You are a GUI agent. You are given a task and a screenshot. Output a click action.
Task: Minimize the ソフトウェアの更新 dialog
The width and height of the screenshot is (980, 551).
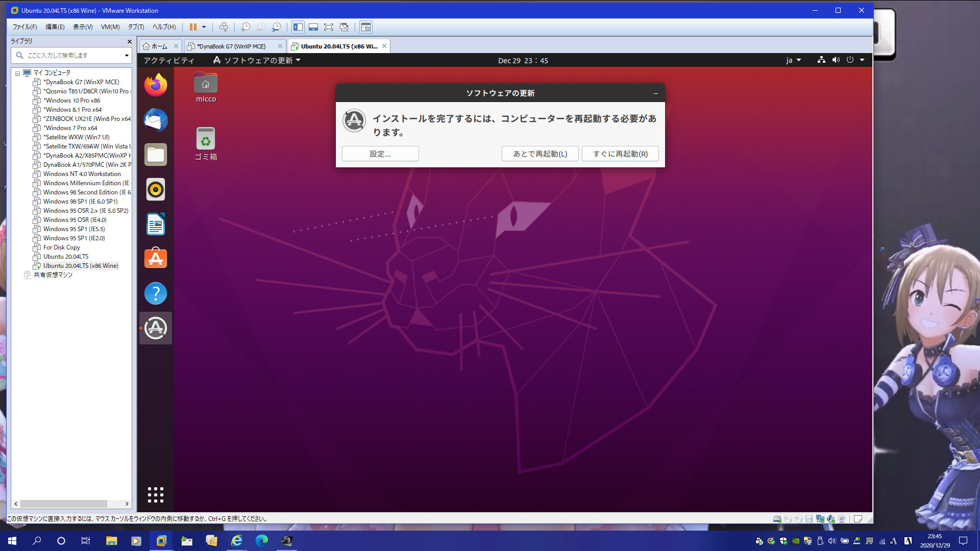click(656, 93)
